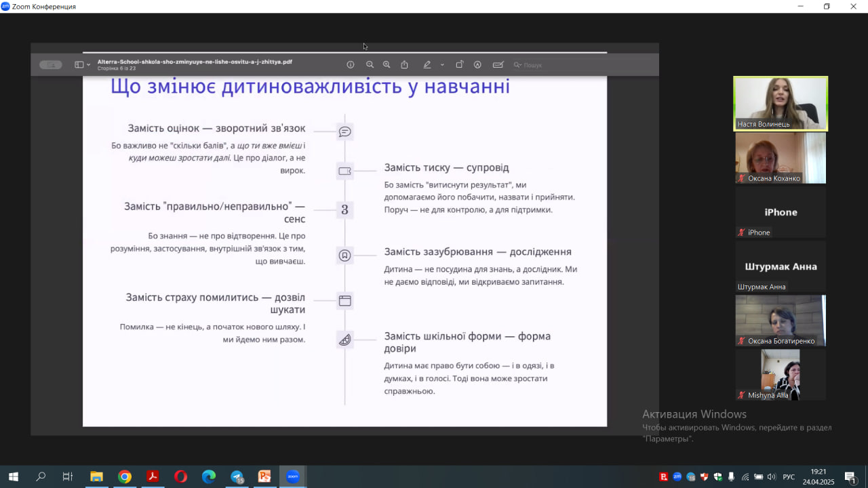
Task: Zoom out the PDF page
Action: 370,65
